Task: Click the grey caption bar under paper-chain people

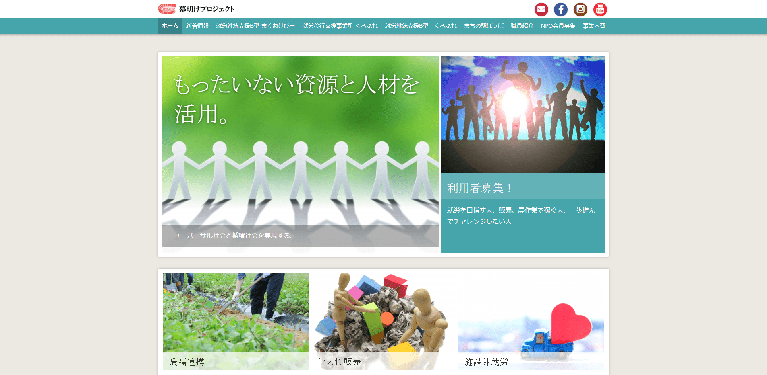Action: click(300, 236)
